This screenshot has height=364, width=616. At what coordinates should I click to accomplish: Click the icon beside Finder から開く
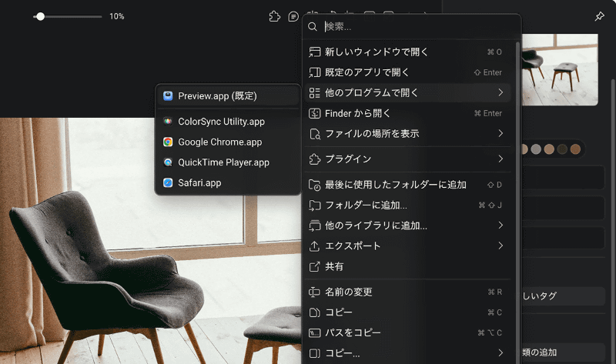coord(315,113)
